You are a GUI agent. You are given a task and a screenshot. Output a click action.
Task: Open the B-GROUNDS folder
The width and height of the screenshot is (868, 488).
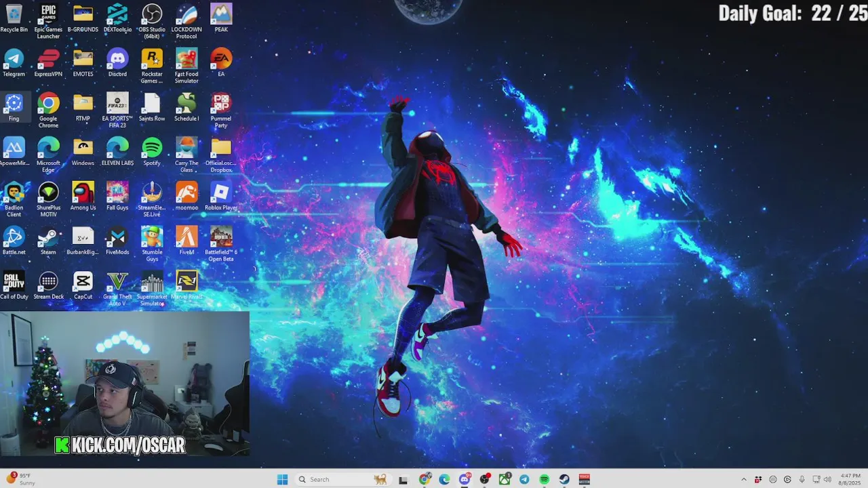click(83, 19)
